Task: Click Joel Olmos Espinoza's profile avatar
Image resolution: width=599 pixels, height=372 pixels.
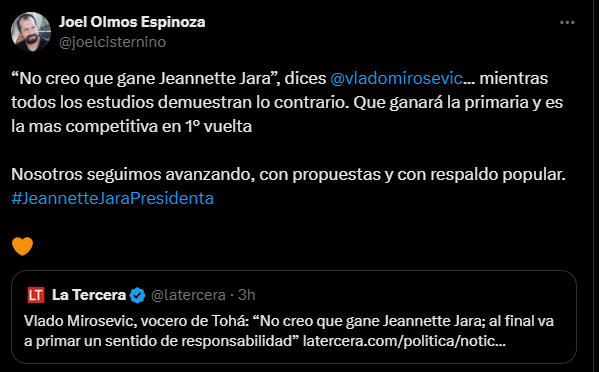Action: point(31,32)
